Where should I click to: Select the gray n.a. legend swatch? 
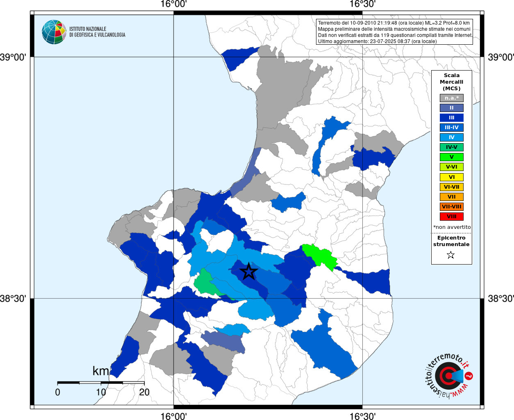coord(452,98)
